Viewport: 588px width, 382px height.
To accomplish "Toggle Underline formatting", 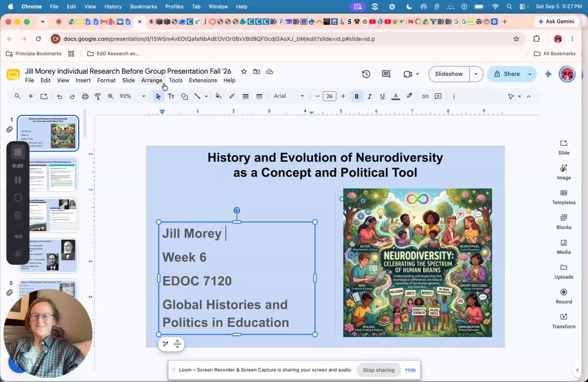I will coord(382,96).
